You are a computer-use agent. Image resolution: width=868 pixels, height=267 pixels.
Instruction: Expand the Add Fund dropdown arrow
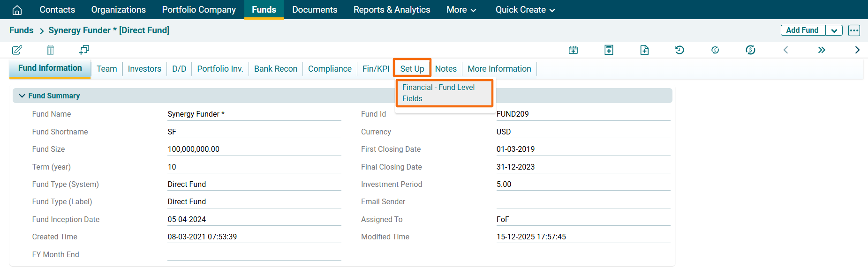coord(834,30)
